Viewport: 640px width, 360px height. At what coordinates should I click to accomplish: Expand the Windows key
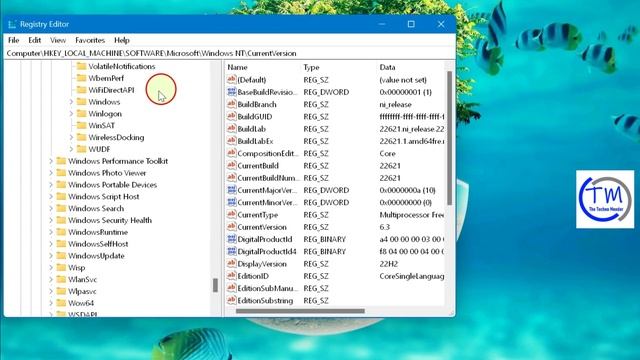[71, 102]
